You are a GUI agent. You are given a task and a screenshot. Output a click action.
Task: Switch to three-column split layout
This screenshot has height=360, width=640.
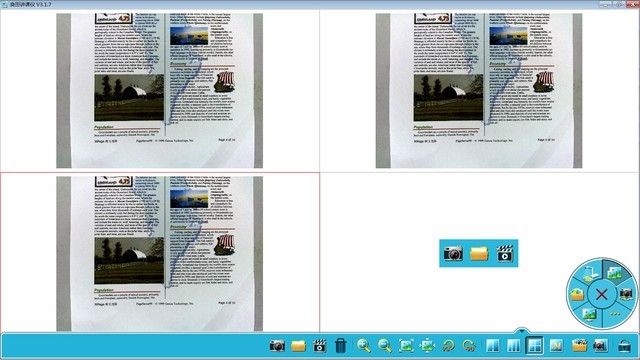point(513,346)
